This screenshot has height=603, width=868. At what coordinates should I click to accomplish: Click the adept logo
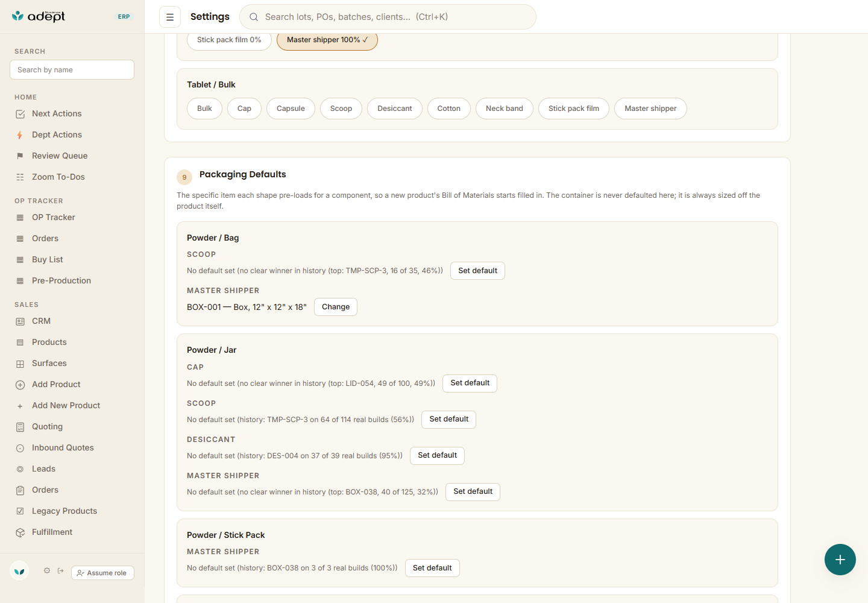coord(39,16)
